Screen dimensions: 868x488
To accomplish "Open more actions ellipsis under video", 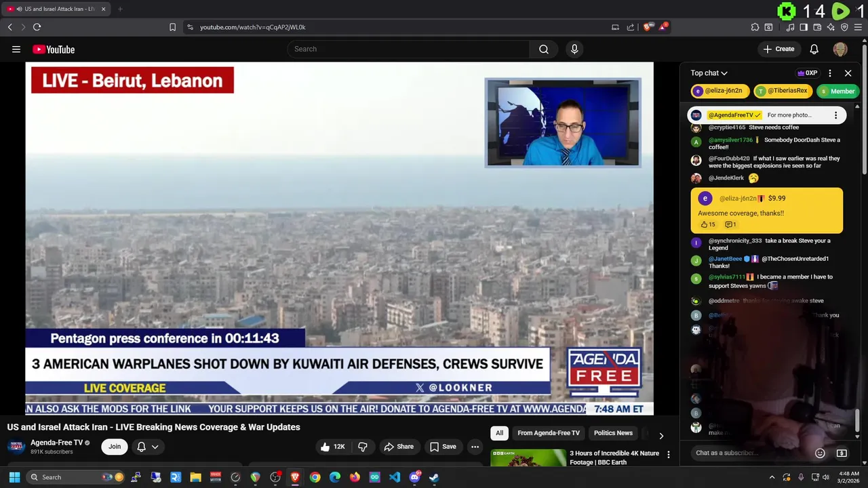I will (475, 447).
